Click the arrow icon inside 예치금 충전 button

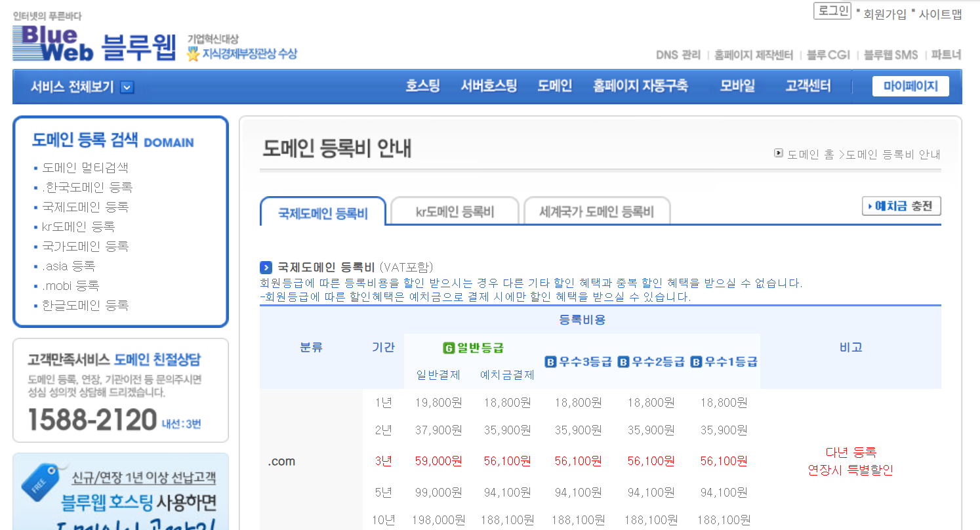coord(871,206)
